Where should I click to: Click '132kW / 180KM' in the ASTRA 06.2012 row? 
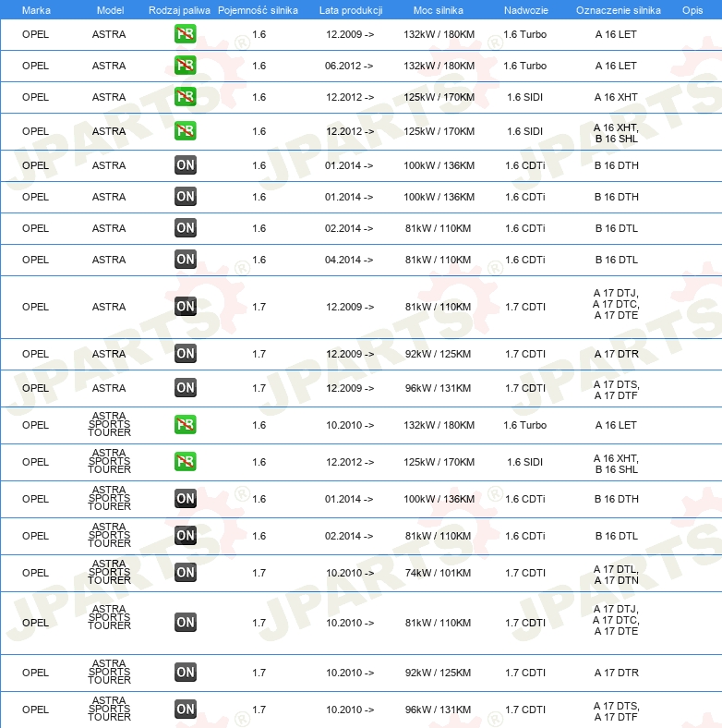tap(439, 66)
